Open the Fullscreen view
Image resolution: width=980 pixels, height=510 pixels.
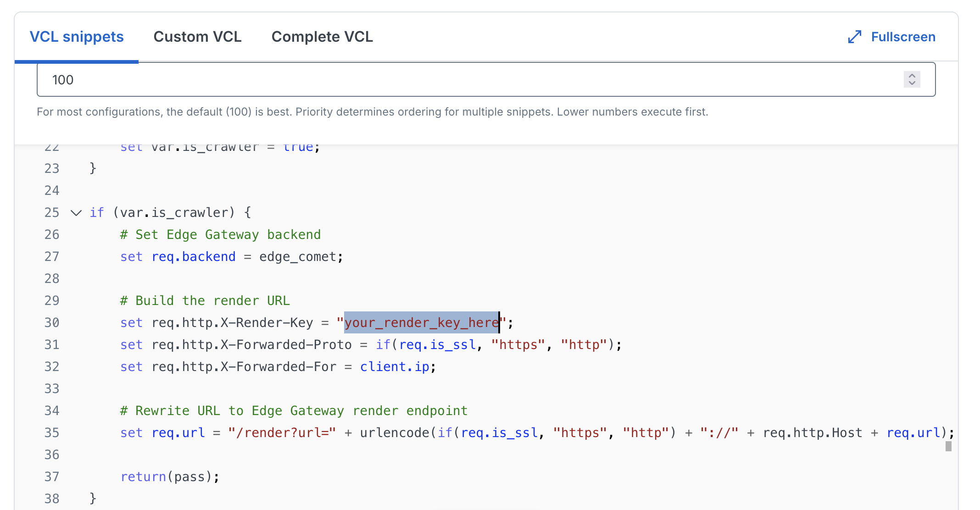click(902, 37)
